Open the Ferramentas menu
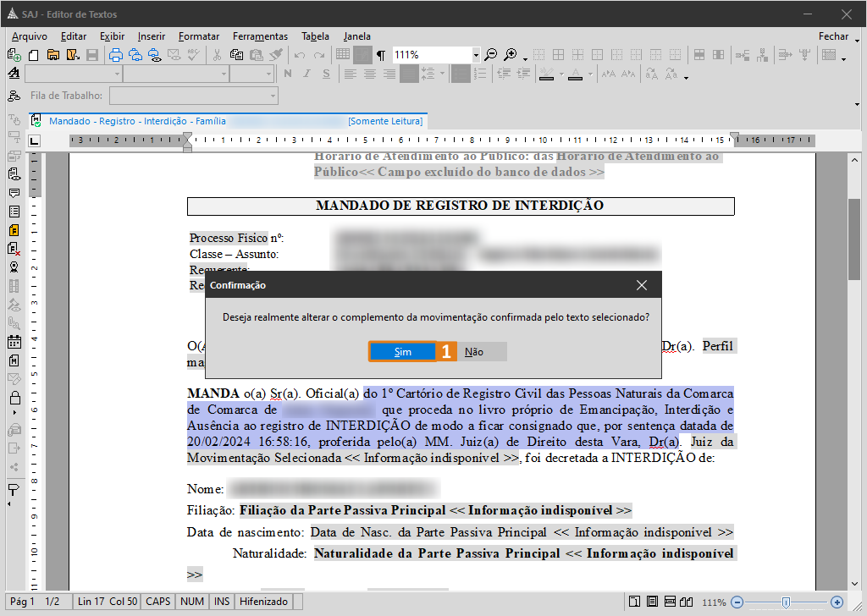The image size is (867, 616). pyautogui.click(x=261, y=36)
